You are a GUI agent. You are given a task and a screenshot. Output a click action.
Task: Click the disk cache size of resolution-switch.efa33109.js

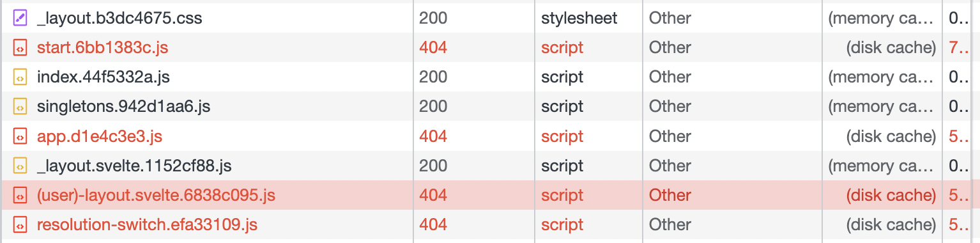(x=891, y=225)
